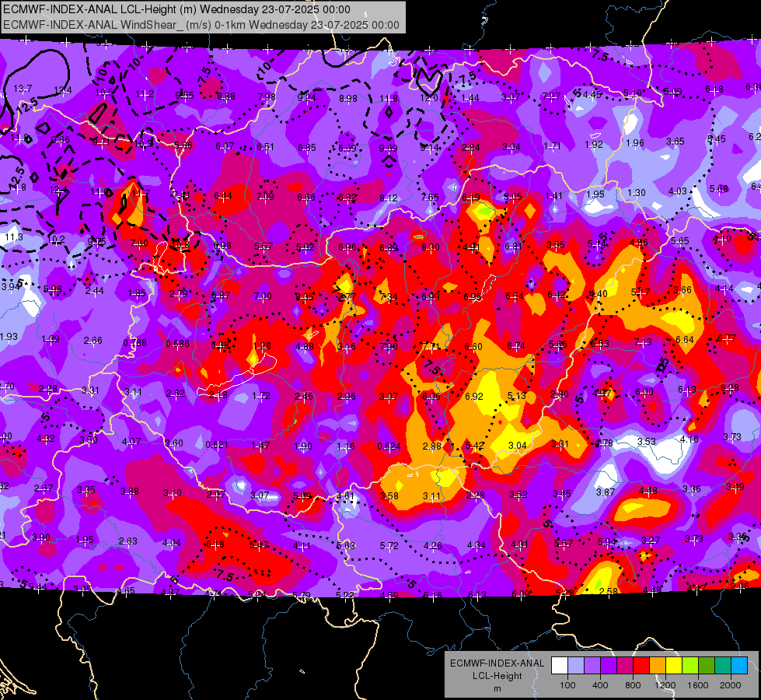Click the grid value '9.24'
Screen dimensions: 761x700
306,98
